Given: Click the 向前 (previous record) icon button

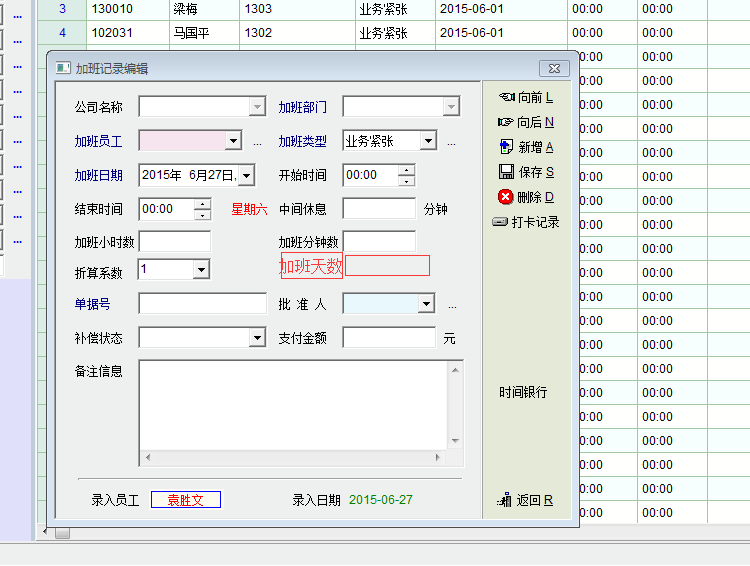Looking at the screenshot, I should (x=525, y=97).
